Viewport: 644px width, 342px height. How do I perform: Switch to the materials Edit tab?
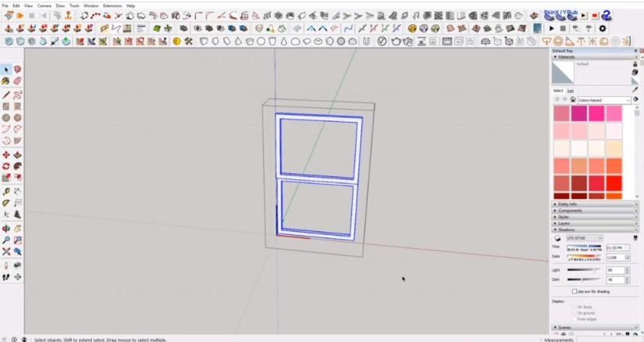(571, 91)
